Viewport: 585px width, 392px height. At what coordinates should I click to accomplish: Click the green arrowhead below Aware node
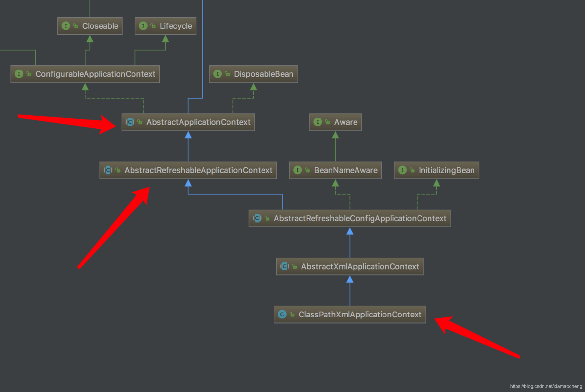(x=335, y=135)
